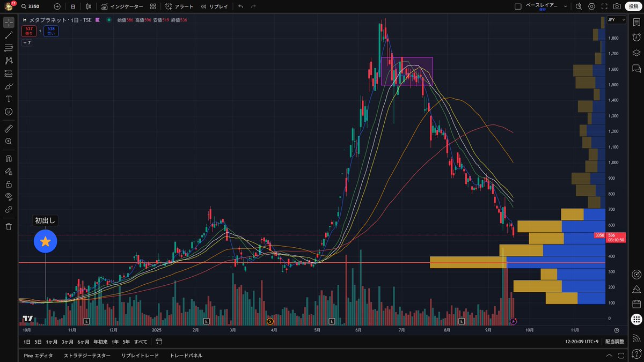The height and width of the screenshot is (362, 644).
Task: Click the 538 買い buy button
Action: point(51,31)
